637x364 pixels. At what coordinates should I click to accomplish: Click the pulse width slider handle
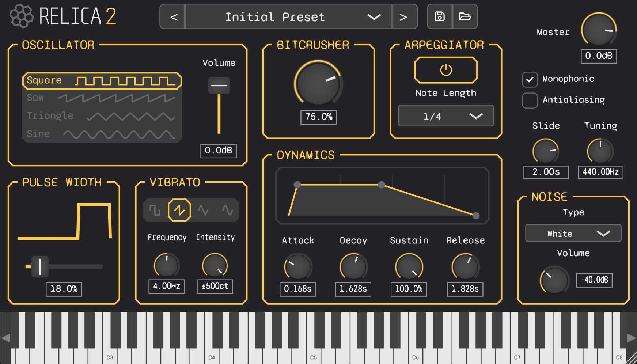[40, 266]
